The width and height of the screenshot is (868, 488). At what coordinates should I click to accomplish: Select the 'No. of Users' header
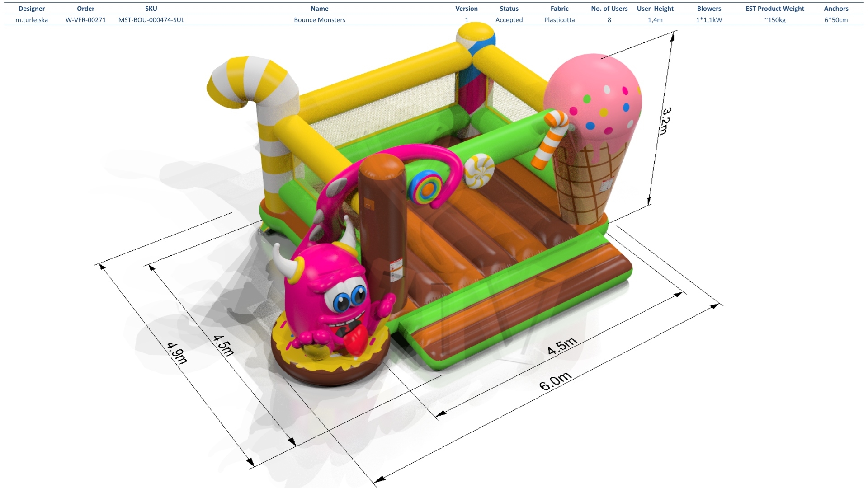(x=609, y=9)
